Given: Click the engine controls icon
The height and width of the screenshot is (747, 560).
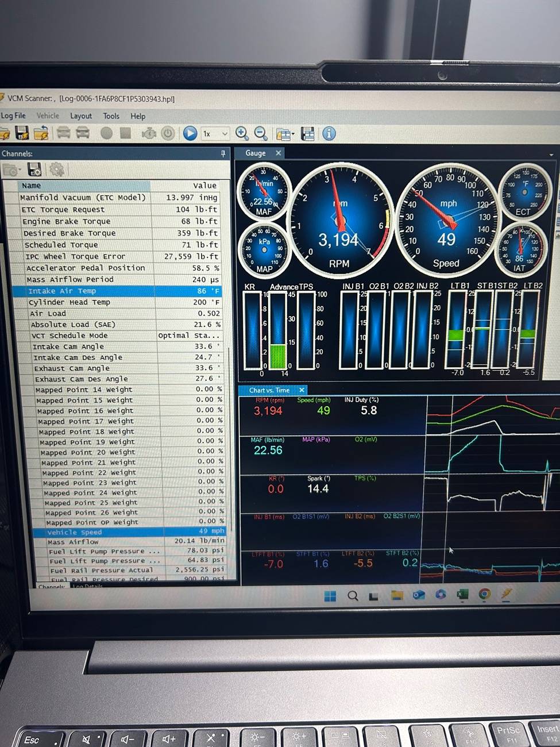Looking at the screenshot, I should 149,133.
